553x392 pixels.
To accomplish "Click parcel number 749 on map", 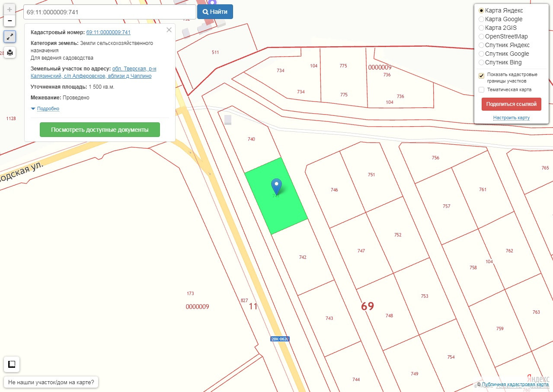I will (x=415, y=374).
